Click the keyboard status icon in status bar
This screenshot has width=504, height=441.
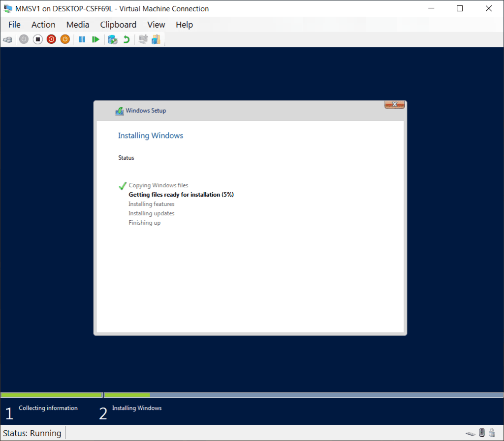(470, 433)
